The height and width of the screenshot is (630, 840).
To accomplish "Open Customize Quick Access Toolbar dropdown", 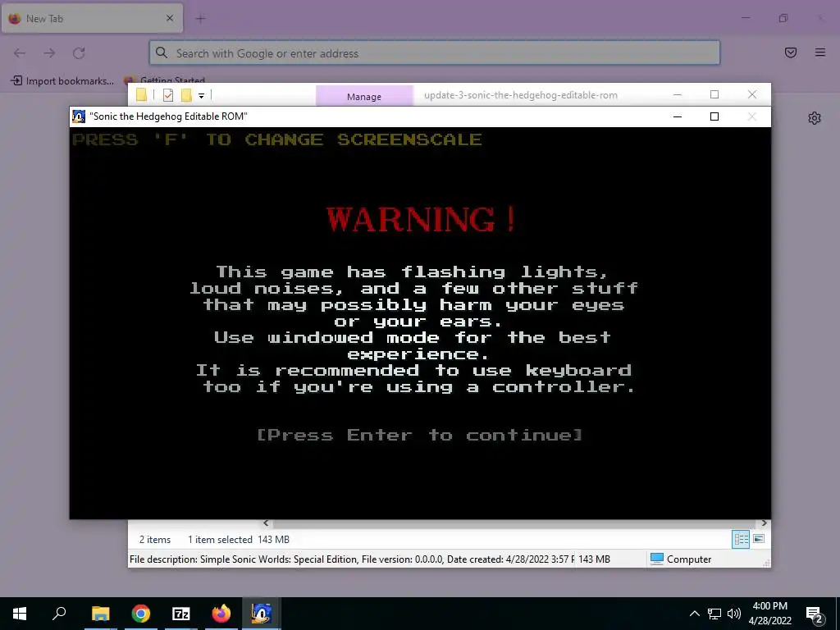I will pos(202,96).
